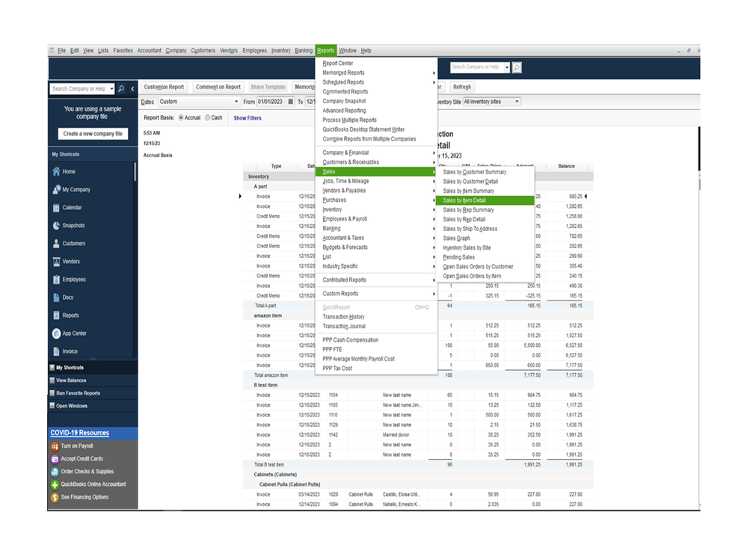Choose Pending Sales report
The height and width of the screenshot is (560, 747).
click(485, 257)
